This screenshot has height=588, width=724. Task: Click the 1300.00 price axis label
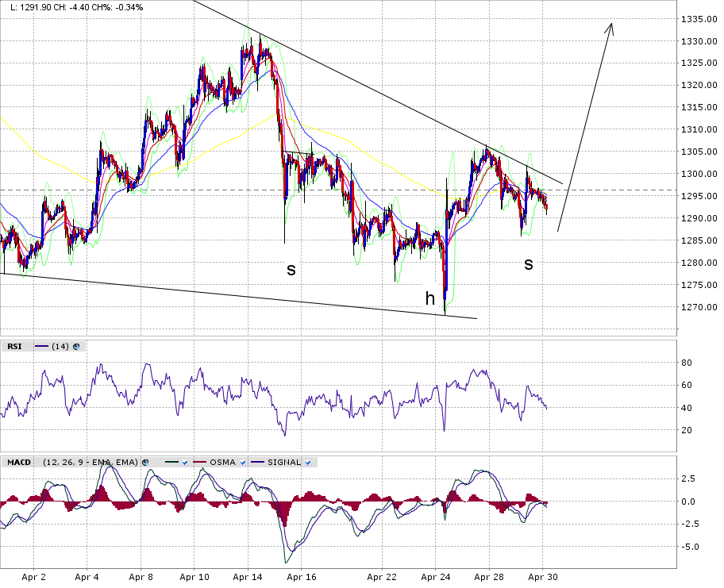pos(699,174)
